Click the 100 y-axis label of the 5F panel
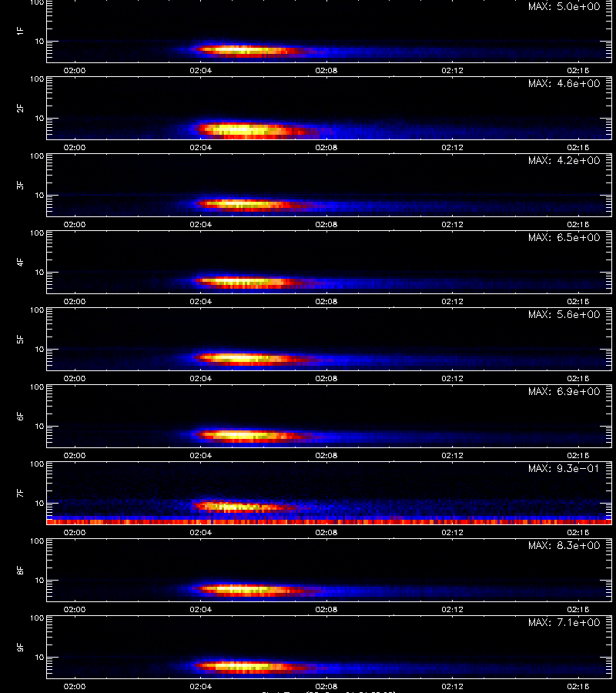This screenshot has width=616, height=693. click(37, 310)
